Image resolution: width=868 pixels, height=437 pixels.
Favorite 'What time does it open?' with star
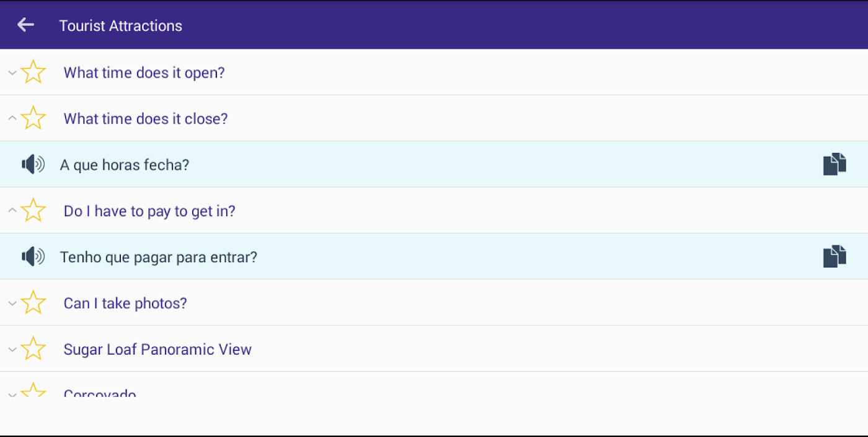pos(33,73)
